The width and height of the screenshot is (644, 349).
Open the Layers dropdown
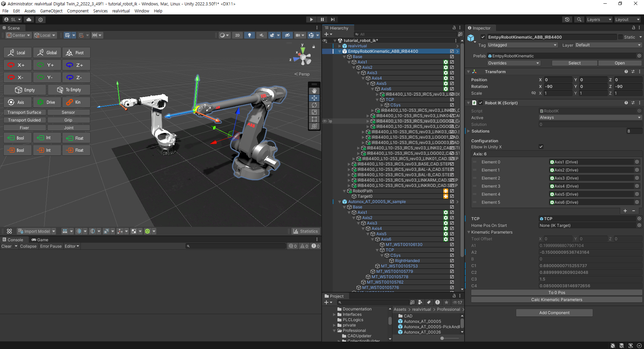(599, 19)
